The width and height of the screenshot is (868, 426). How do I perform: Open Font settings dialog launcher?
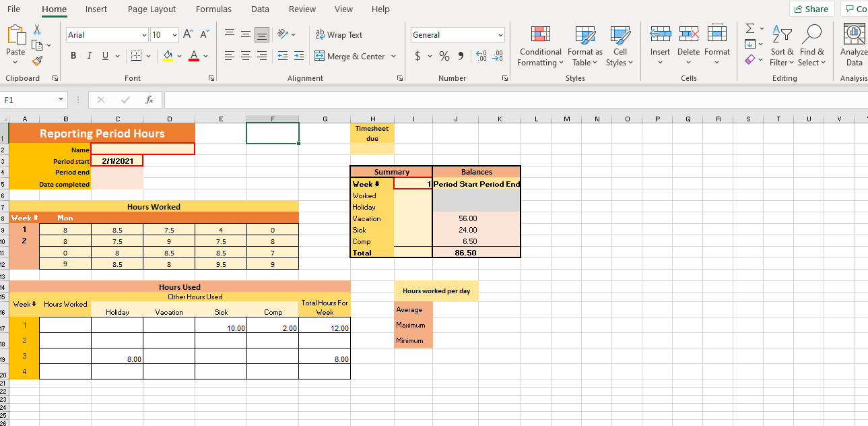211,78
